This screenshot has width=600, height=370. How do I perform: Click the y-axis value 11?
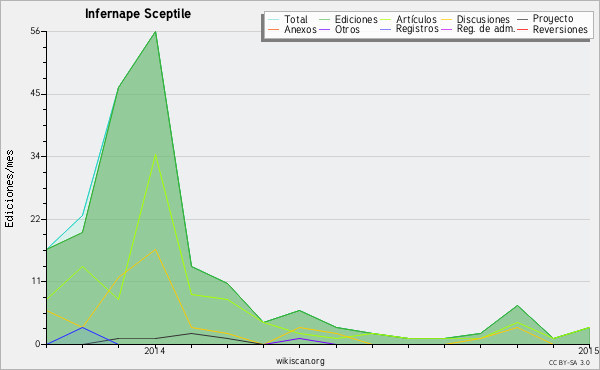36,281
